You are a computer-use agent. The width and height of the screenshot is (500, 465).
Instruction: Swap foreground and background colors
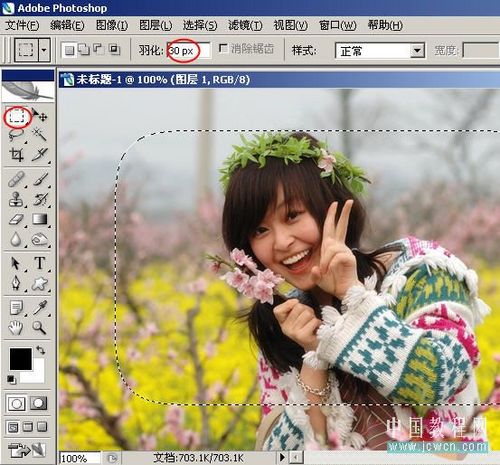pyautogui.click(x=41, y=350)
